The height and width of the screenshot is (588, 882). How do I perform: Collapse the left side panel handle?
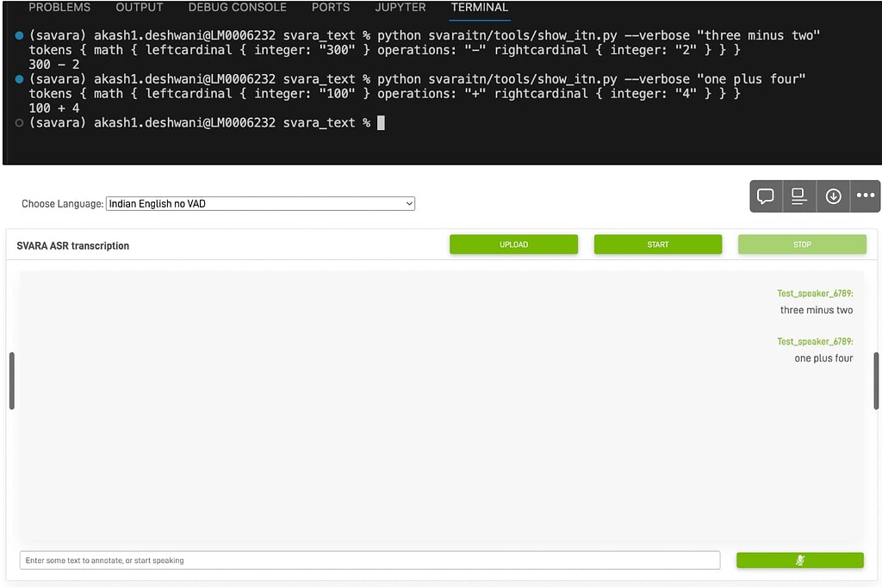click(x=11, y=381)
